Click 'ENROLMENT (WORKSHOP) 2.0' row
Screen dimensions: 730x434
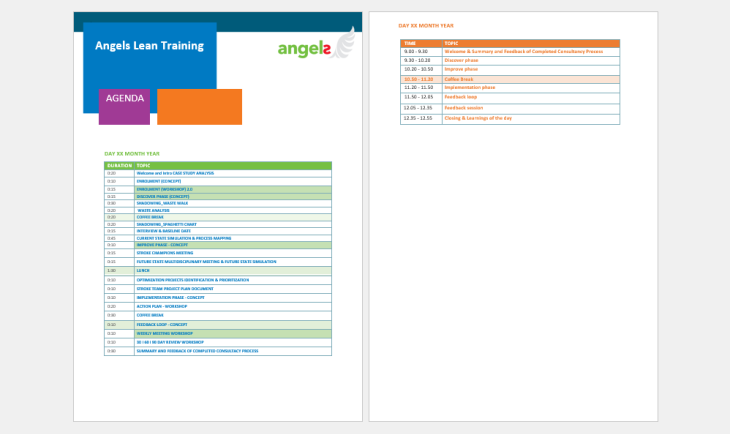(x=218, y=189)
